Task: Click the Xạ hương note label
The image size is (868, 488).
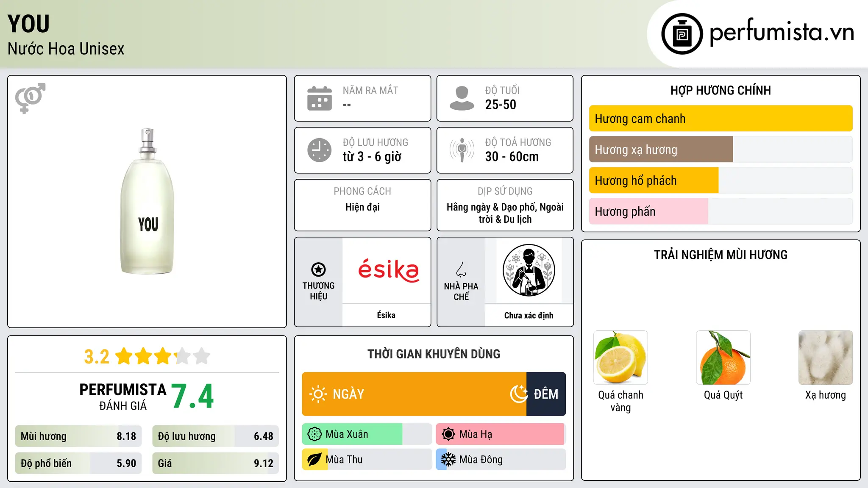Action: pyautogui.click(x=826, y=395)
